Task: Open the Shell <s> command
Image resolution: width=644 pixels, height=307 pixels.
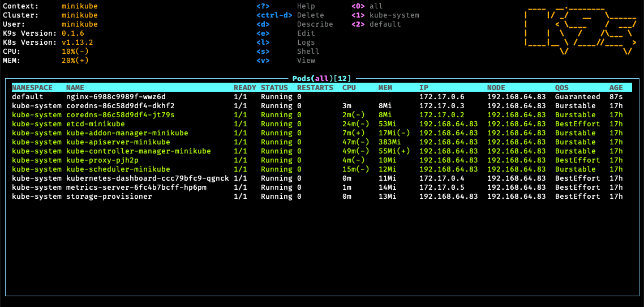Action: pos(287,52)
